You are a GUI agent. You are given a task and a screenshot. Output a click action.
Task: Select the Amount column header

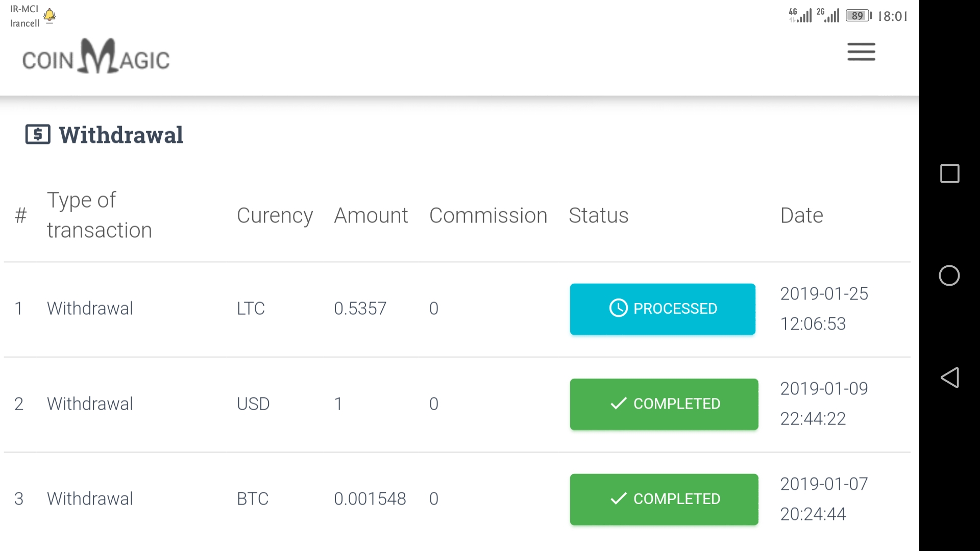coord(371,215)
